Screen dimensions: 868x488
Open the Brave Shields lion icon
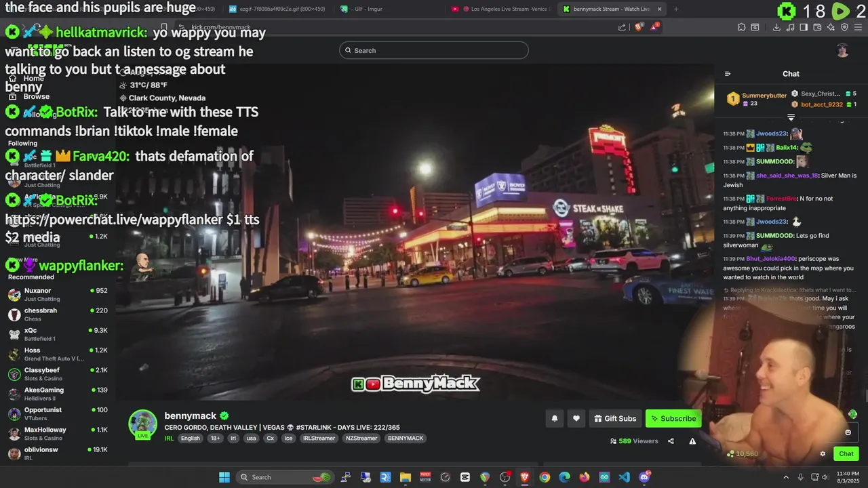(x=639, y=27)
